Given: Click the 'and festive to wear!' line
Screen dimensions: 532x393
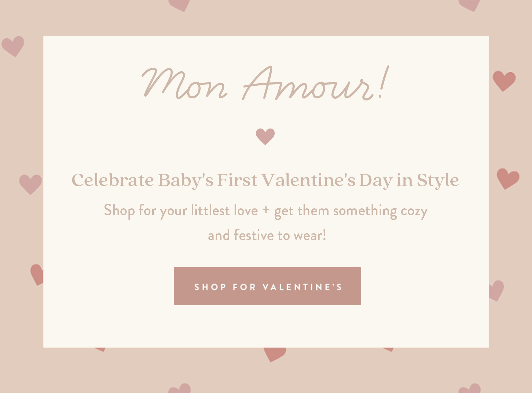Looking at the screenshot, I should [267, 235].
